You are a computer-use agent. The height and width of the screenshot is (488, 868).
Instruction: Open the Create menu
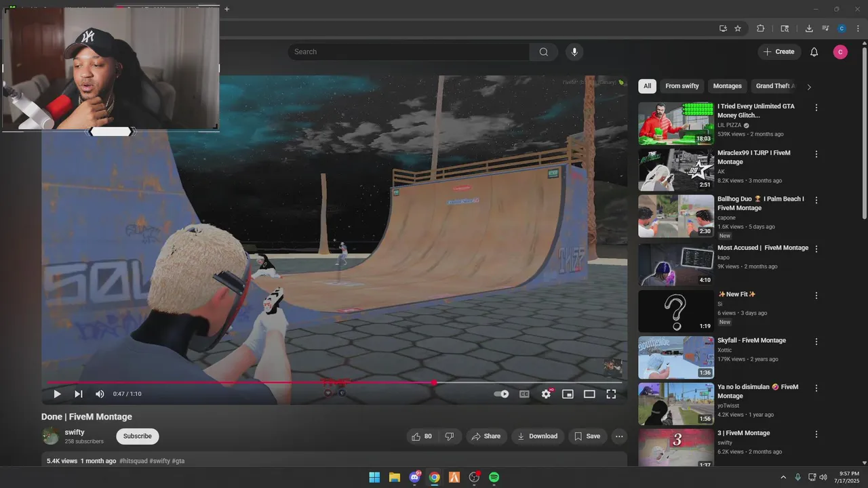pyautogui.click(x=779, y=52)
